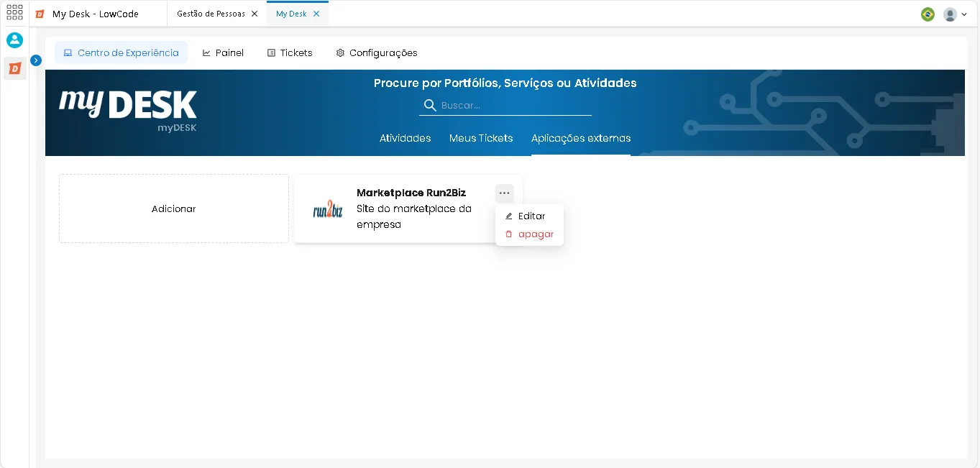Open Configurações settings section
Image resolution: width=980 pixels, height=468 pixels.
(377, 52)
